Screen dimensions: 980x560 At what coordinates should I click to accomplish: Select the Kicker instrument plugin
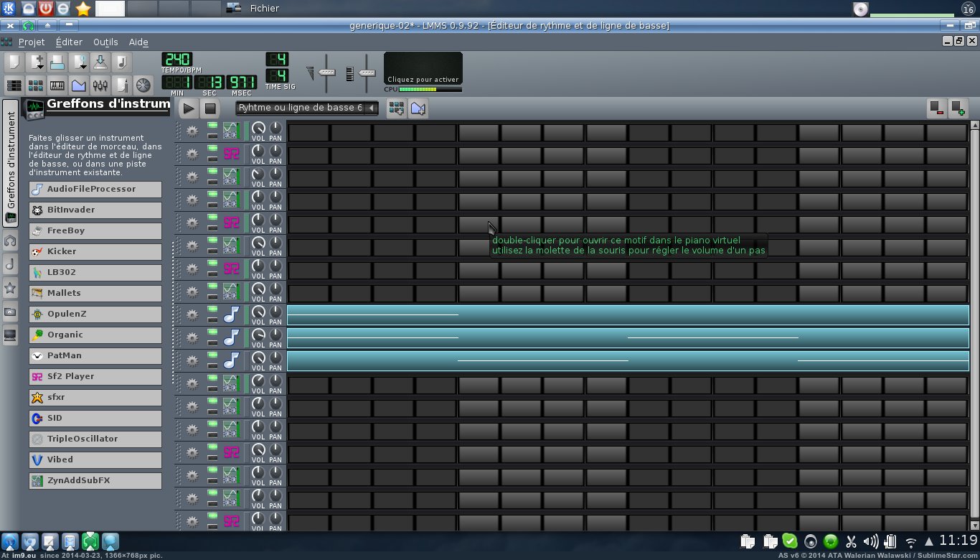tap(95, 251)
